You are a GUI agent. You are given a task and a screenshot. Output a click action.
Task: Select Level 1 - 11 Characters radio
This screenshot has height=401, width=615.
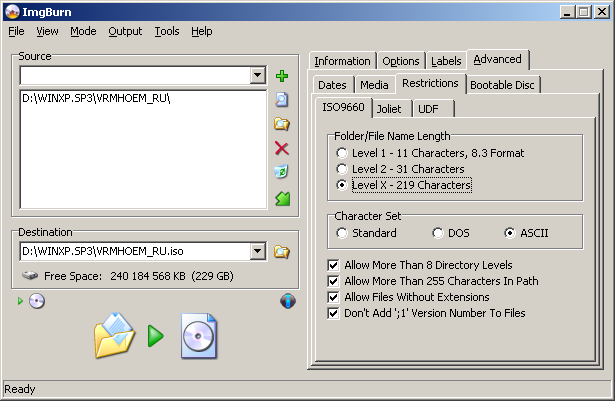click(342, 153)
